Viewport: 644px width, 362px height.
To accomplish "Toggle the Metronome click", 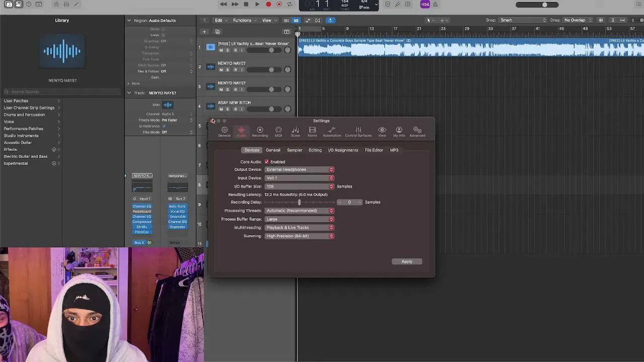I will click(x=435, y=5).
